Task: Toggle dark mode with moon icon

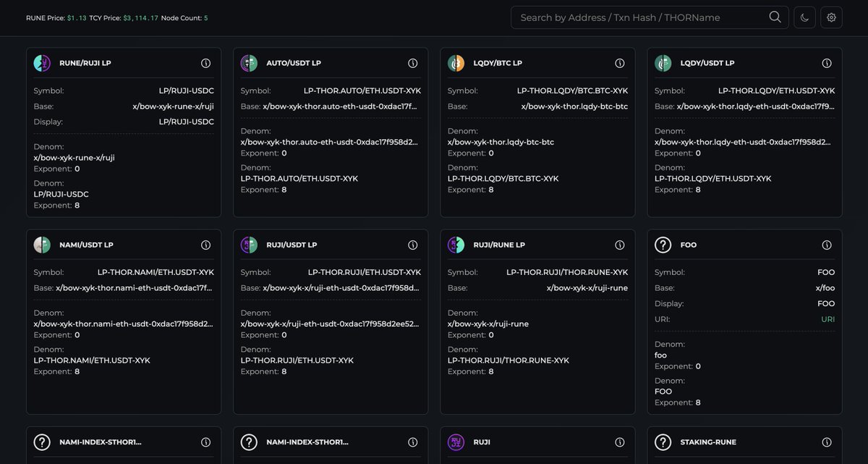Action: click(x=804, y=17)
